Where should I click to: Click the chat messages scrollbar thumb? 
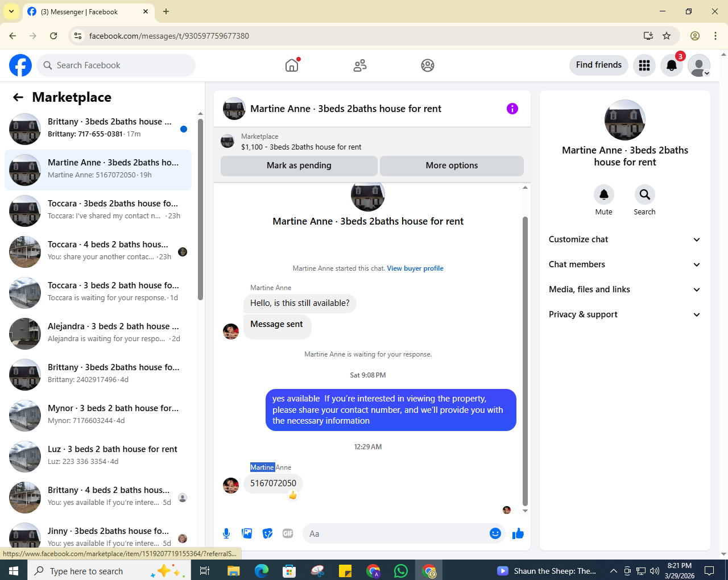point(525,361)
